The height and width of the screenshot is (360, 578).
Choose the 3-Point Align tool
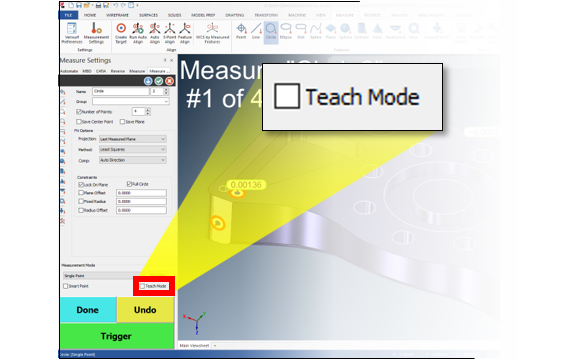pos(170,33)
